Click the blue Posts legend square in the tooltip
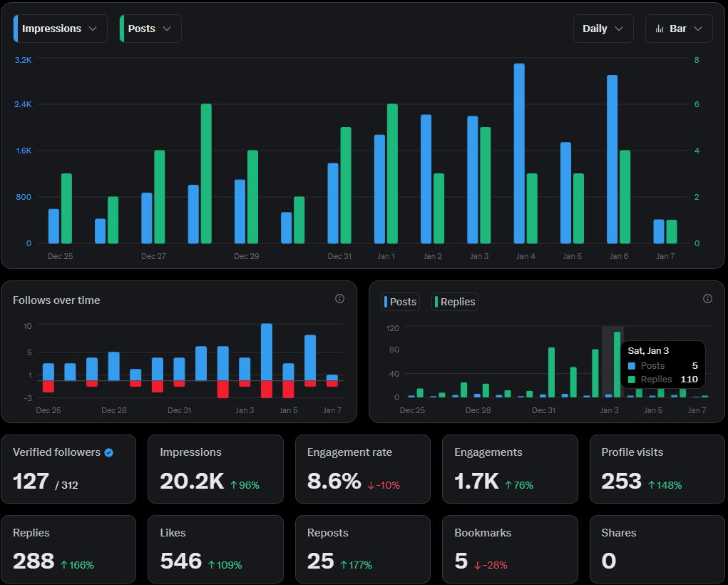Screen dimensions: 728x585 pos(631,366)
